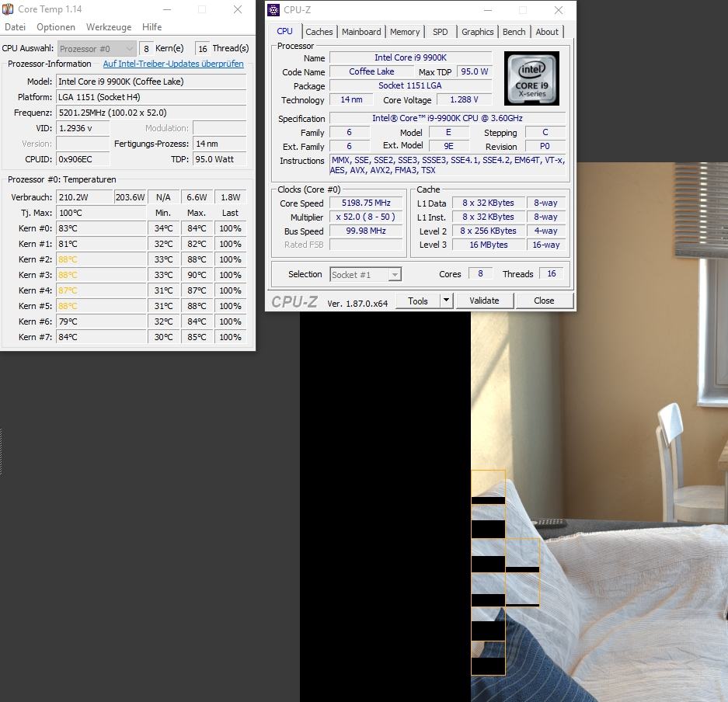Image resolution: width=728 pixels, height=702 pixels.
Task: Click the Kern #7 minimum value 30°C
Action: point(163,337)
